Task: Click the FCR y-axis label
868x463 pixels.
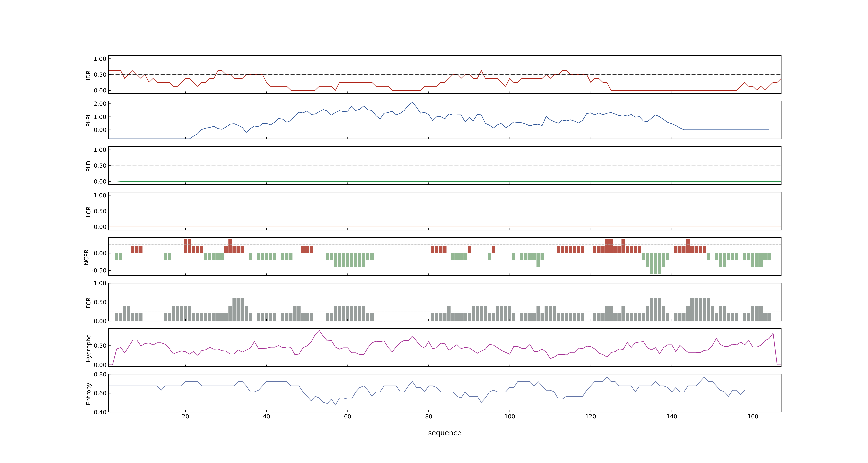Action: click(x=88, y=303)
